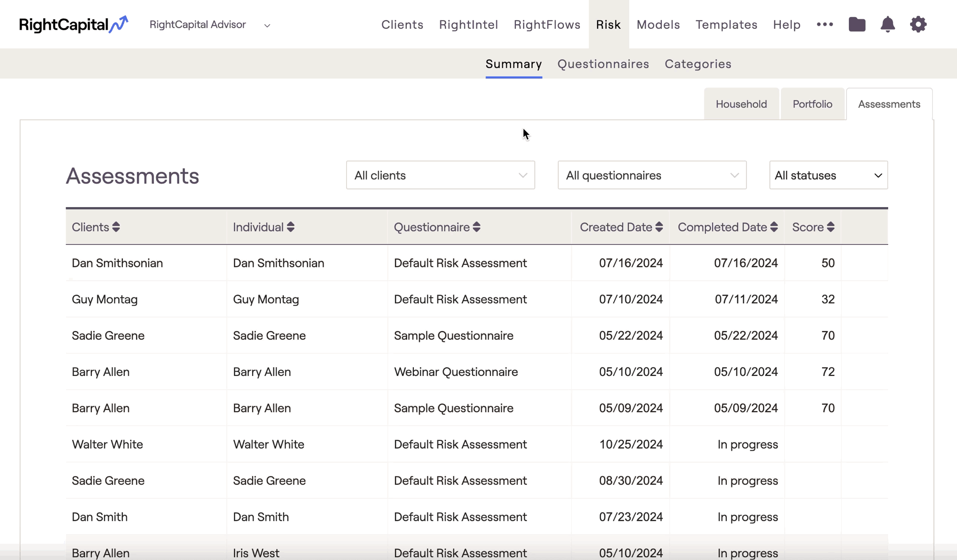Viewport: 957px width, 560px height.
Task: Sort by Questionnaire column arrows
Action: click(477, 227)
